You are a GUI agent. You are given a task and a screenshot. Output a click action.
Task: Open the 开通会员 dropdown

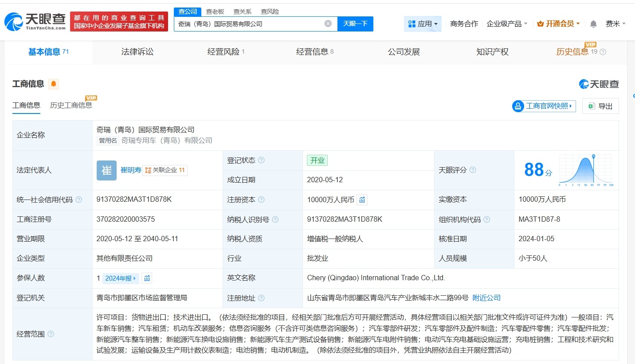point(558,23)
